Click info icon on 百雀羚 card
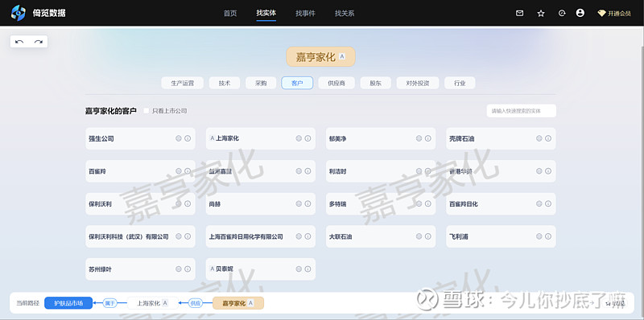This screenshot has height=320, width=644. click(188, 171)
